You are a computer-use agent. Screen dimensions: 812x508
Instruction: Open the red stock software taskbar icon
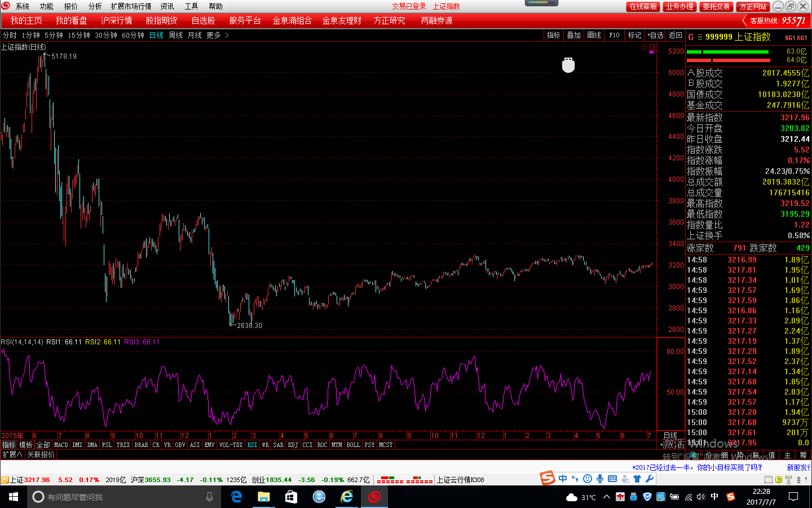click(374, 497)
